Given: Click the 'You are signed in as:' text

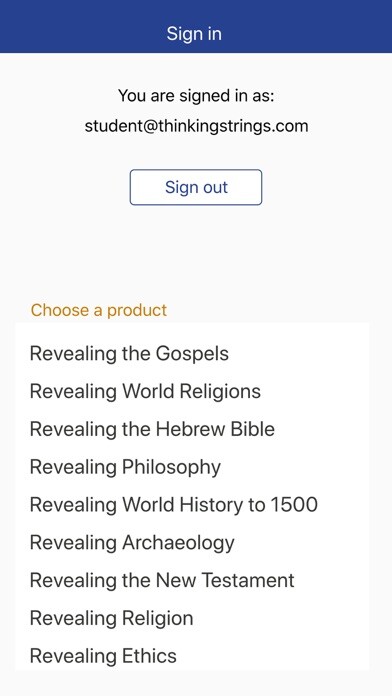Looking at the screenshot, I should [196, 95].
